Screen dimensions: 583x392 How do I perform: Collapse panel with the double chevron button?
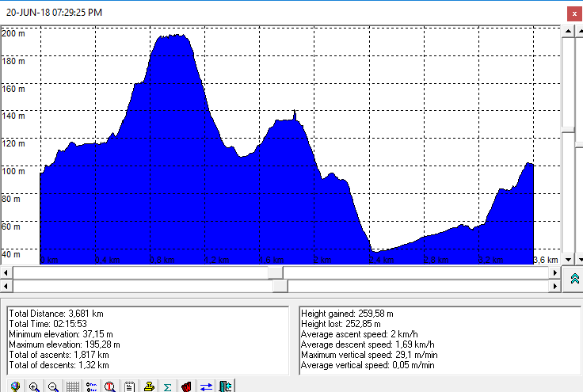(575, 278)
